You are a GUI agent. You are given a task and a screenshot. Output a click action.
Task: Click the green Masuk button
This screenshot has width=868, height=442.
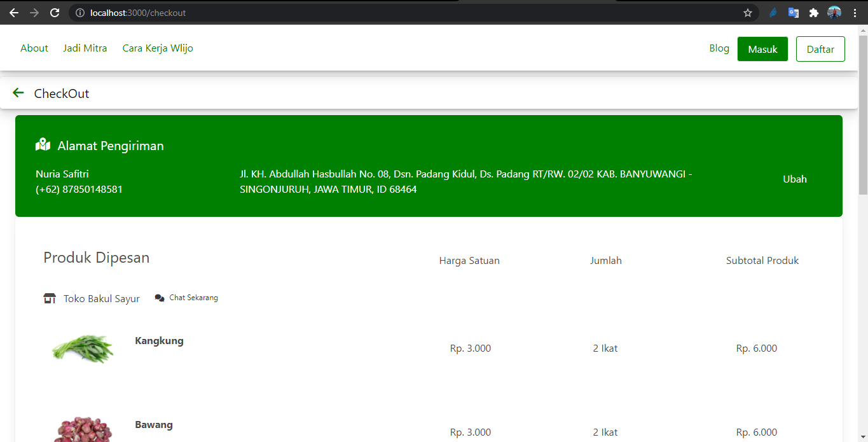click(x=762, y=48)
